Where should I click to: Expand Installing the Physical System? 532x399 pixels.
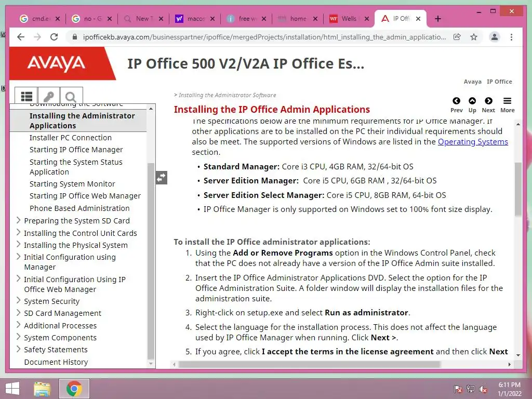click(x=19, y=244)
